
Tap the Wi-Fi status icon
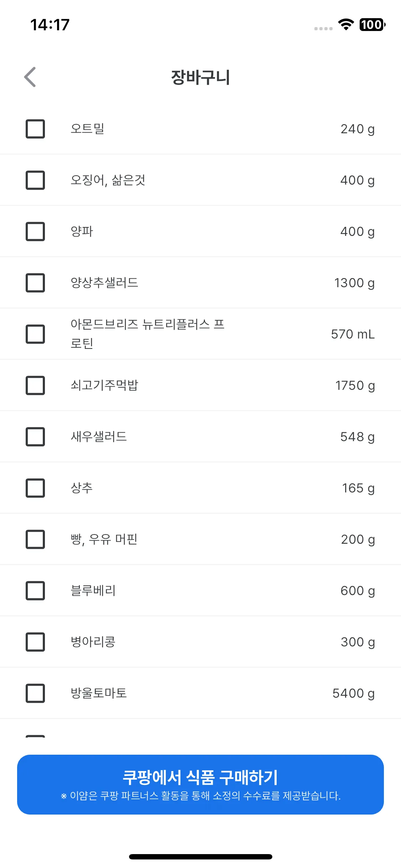346,25
